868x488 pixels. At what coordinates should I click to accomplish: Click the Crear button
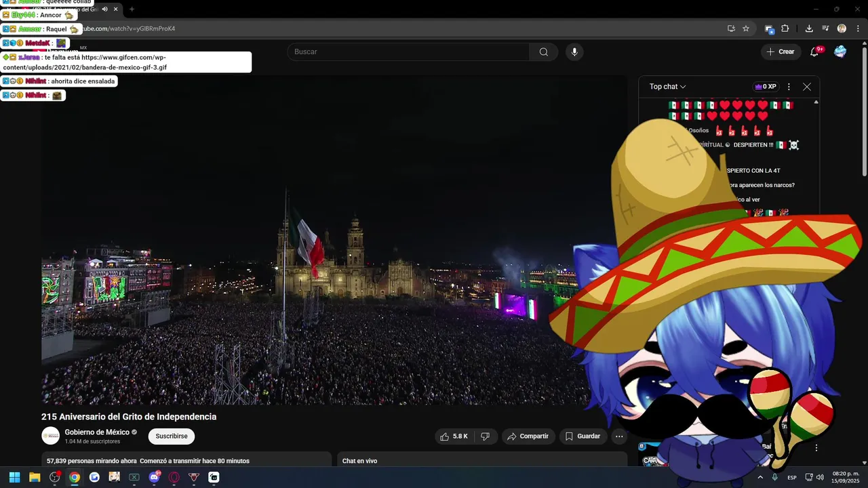click(x=780, y=52)
